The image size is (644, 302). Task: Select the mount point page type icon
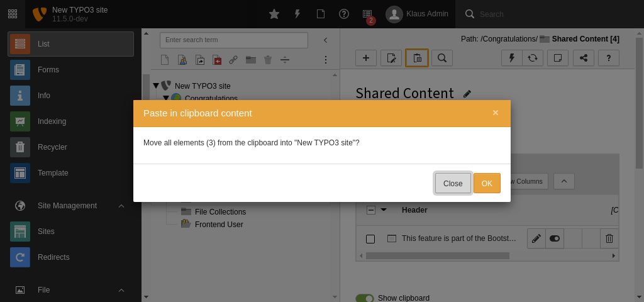pos(217,60)
